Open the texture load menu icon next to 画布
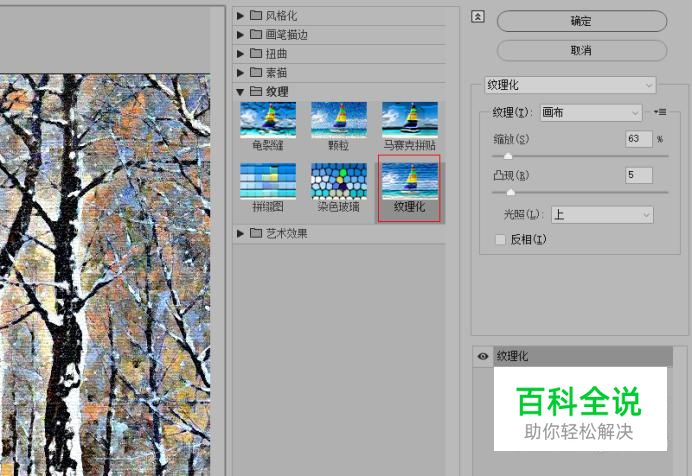Image resolution: width=692 pixels, height=476 pixels. (660, 112)
